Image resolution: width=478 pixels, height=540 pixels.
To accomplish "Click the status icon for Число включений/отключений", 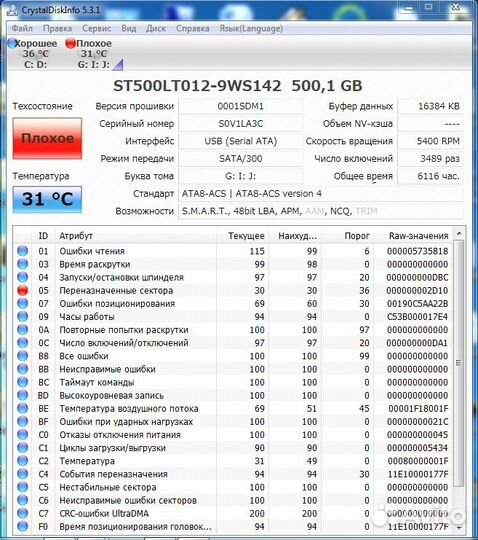I will tap(23, 342).
